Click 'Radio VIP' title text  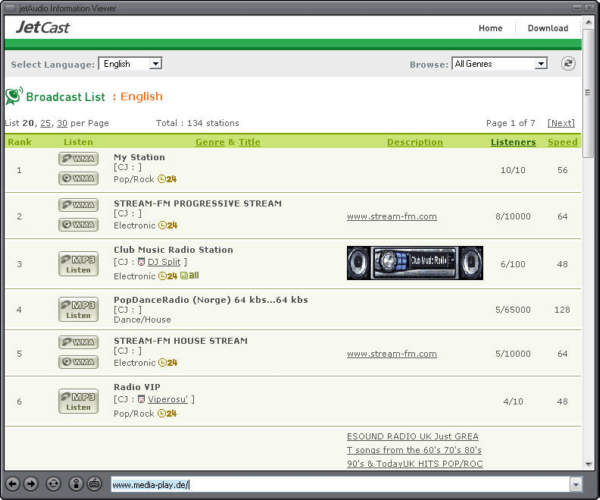[137, 387]
